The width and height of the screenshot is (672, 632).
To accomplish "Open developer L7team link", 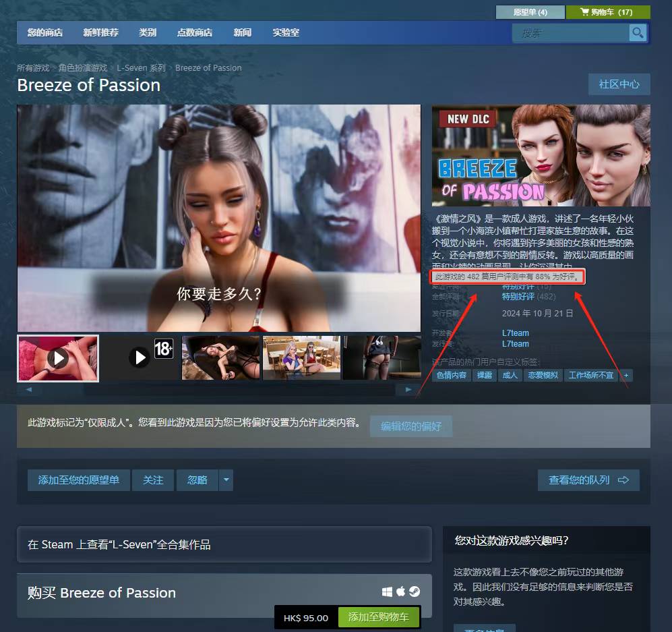I will tap(515, 333).
